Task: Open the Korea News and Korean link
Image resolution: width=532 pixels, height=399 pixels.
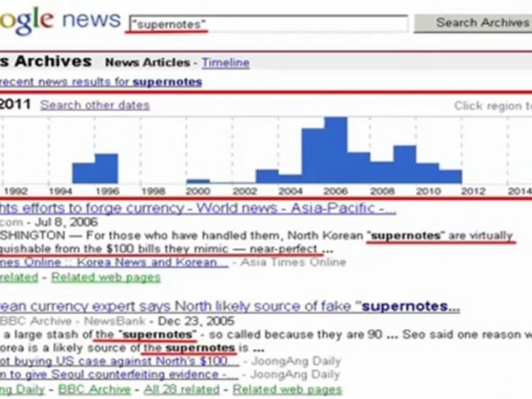Action: pyautogui.click(x=114, y=262)
